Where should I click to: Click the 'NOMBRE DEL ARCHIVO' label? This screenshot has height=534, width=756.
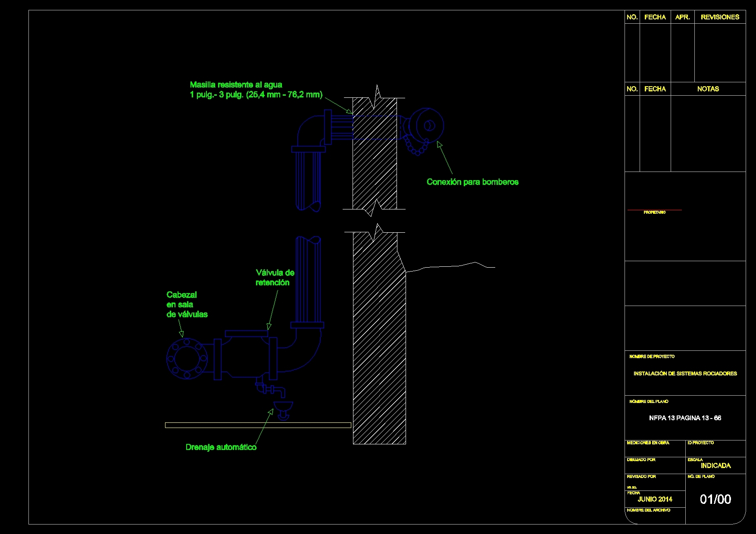click(648, 510)
